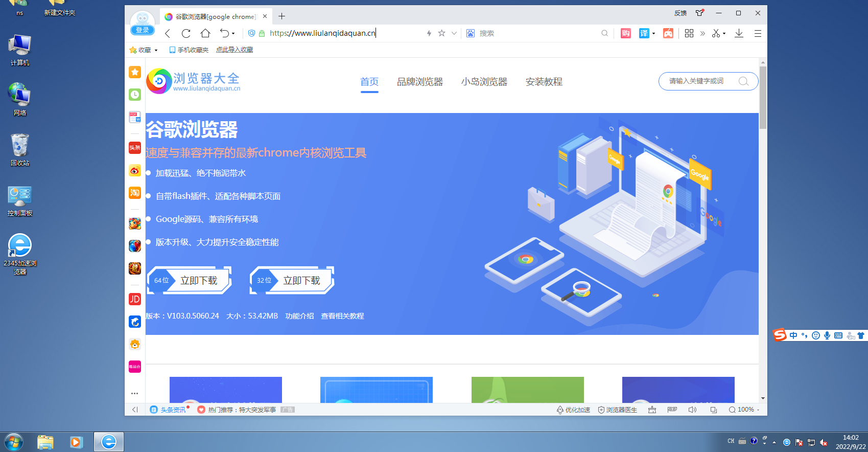The width and height of the screenshot is (868, 452).
Task: Select the 谷歌浏览器[google chrome] tab
Action: (215, 16)
